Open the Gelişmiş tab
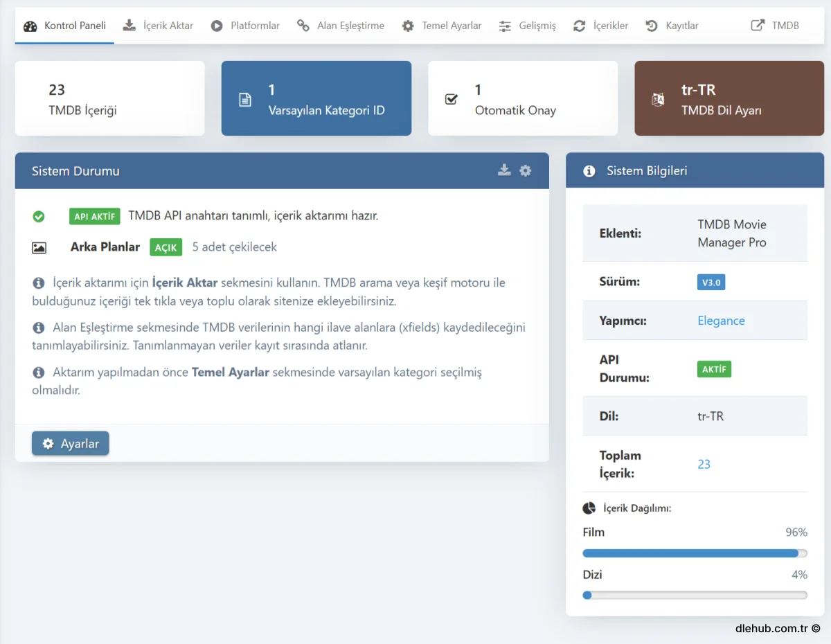The height and width of the screenshot is (644, 831). click(528, 26)
